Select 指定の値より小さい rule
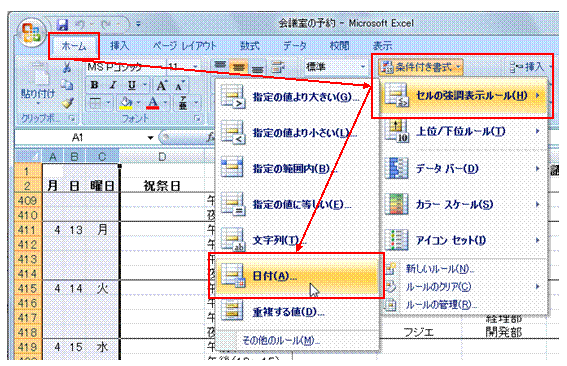567x366 pixels. pos(297,133)
